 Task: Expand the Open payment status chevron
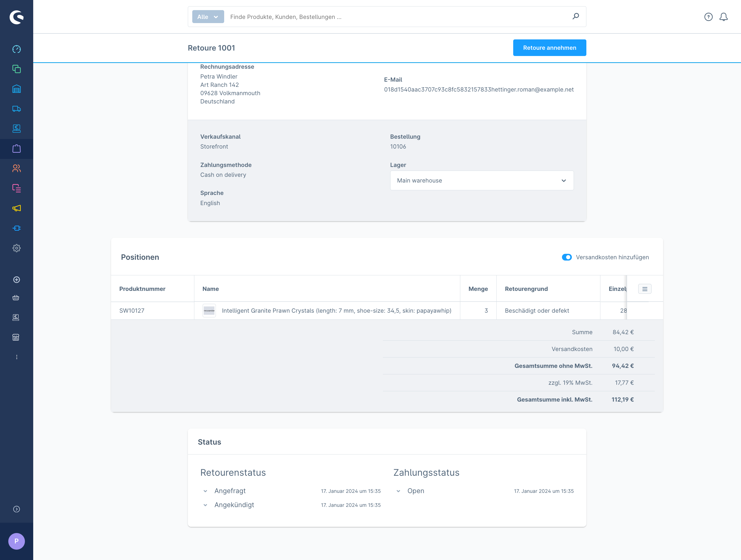[398, 491]
